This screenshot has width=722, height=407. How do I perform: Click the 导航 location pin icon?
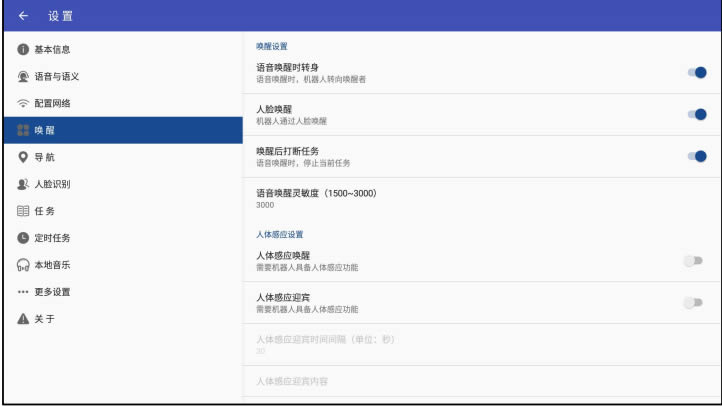(x=23, y=158)
